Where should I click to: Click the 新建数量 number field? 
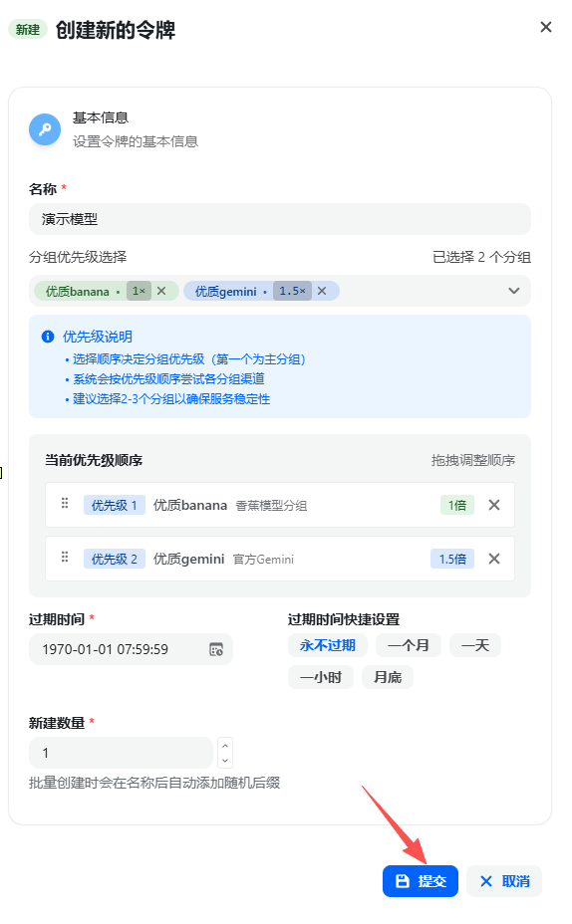pos(121,753)
